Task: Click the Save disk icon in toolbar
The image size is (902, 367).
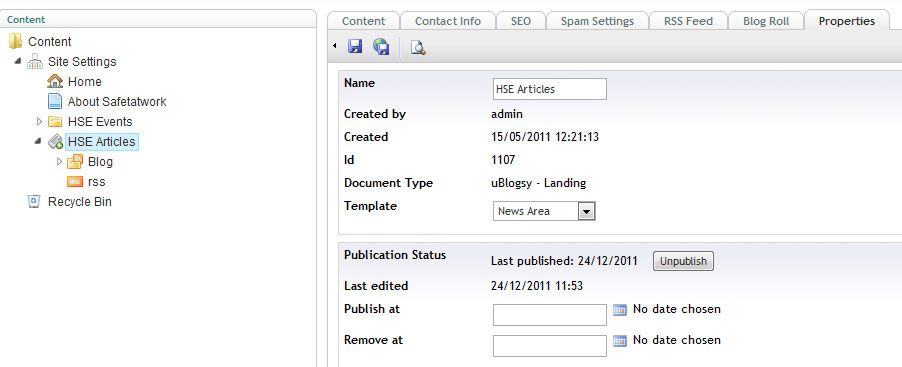Action: click(355, 47)
